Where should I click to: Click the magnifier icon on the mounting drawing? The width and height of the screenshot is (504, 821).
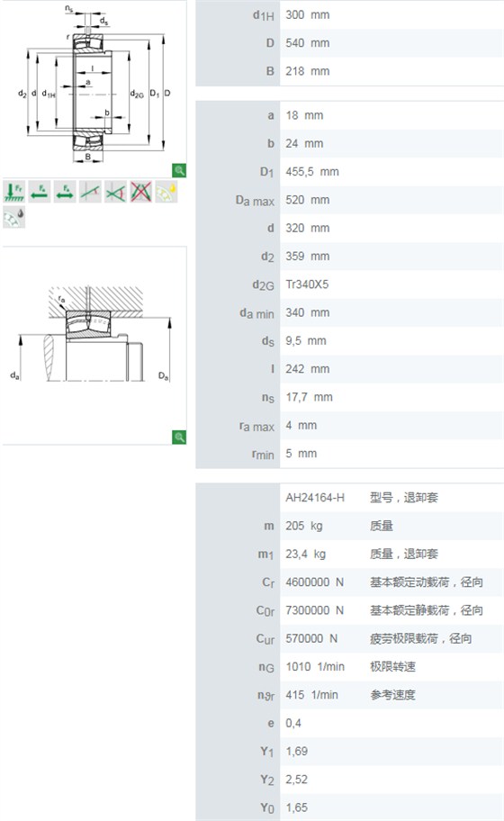click(x=179, y=438)
